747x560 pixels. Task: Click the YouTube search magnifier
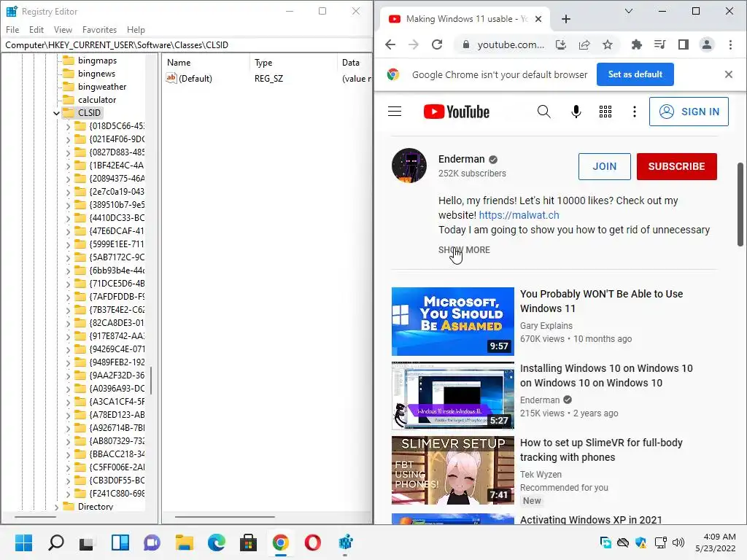pos(543,112)
